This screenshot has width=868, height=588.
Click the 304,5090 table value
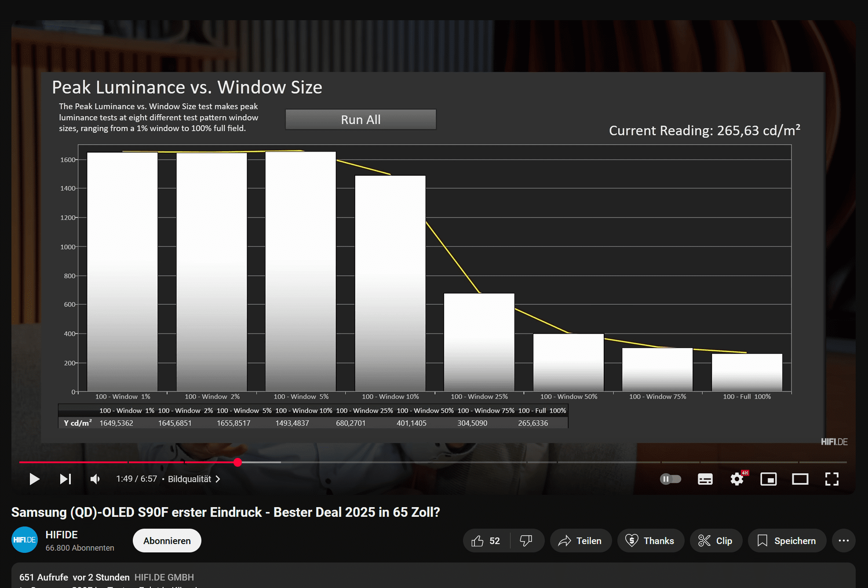[472, 423]
